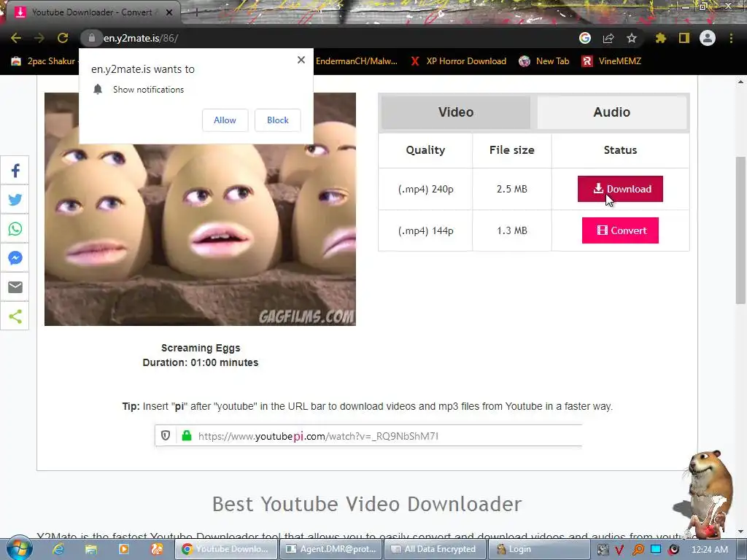The height and width of the screenshot is (560, 747).
Task: Open site info lock icon
Action: tap(91, 38)
